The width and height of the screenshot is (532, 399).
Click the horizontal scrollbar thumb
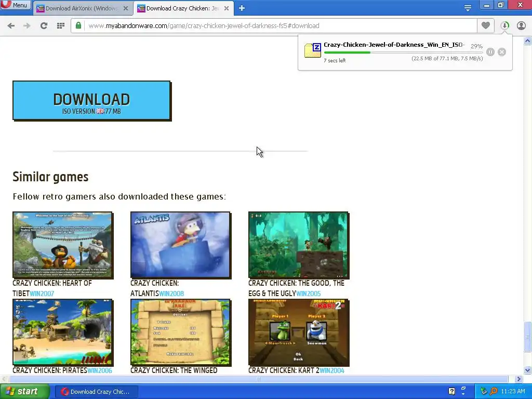pos(259,379)
